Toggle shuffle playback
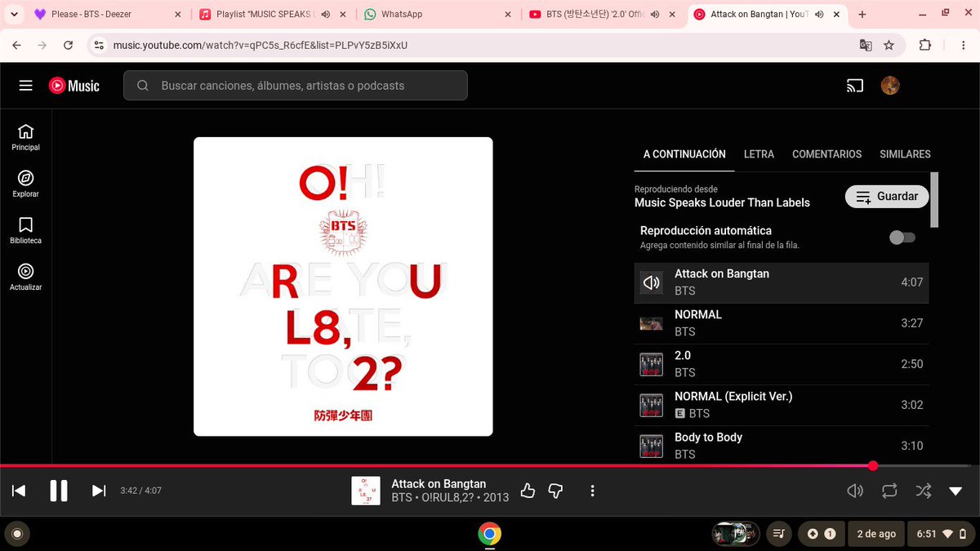This screenshot has height=551, width=980. 923,491
